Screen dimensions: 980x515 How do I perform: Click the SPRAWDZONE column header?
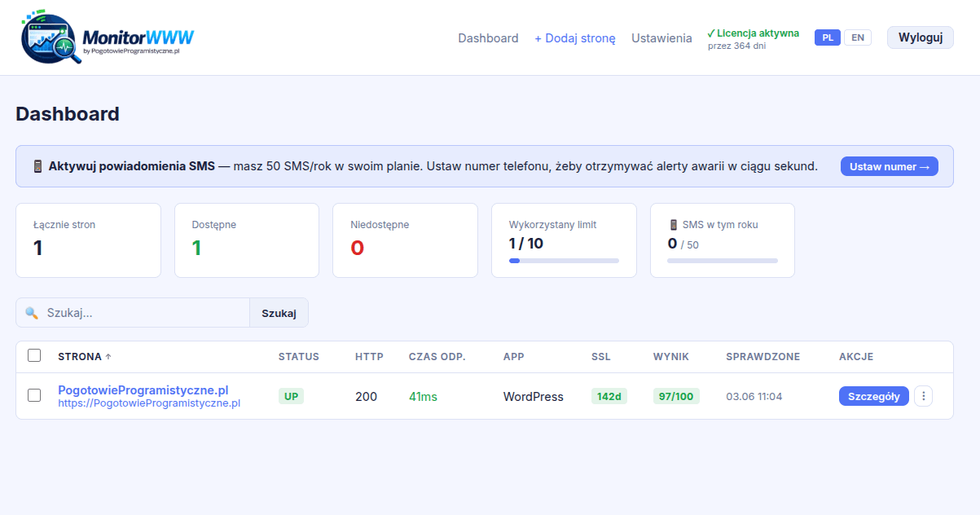coord(763,357)
